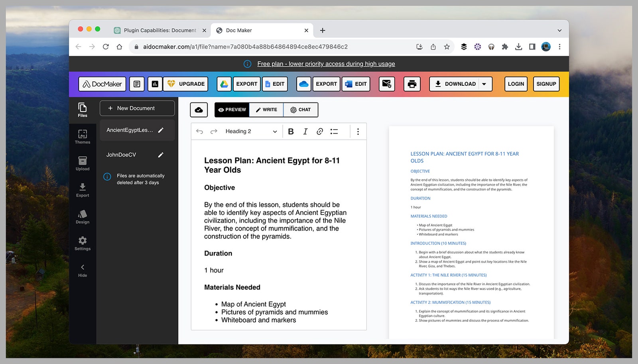Export to OneDrive
This screenshot has height=364, width=638.
327,84
